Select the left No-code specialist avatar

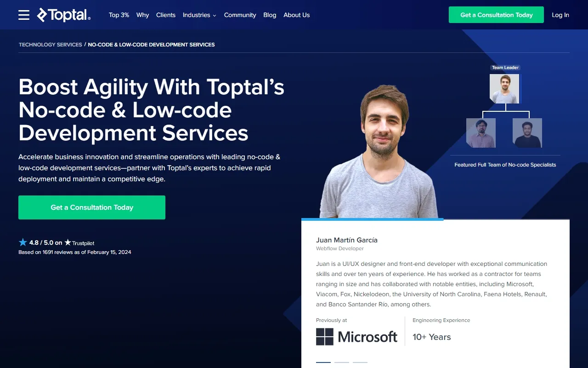pyautogui.click(x=481, y=132)
